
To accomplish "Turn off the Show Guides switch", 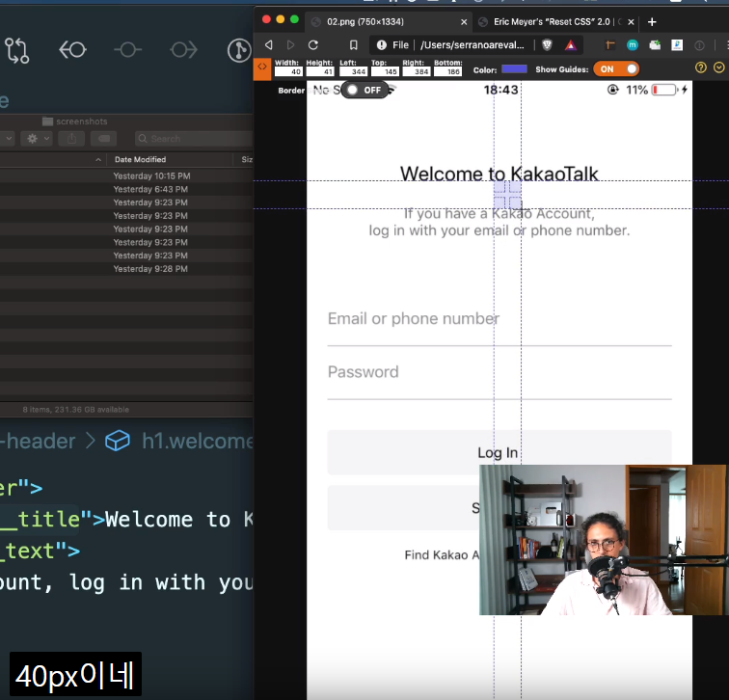I will pyautogui.click(x=616, y=69).
